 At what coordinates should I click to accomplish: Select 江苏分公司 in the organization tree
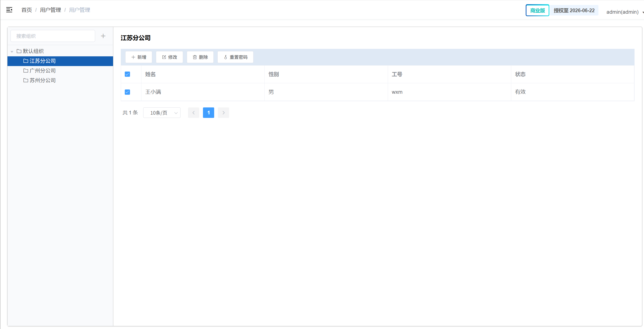pos(43,61)
